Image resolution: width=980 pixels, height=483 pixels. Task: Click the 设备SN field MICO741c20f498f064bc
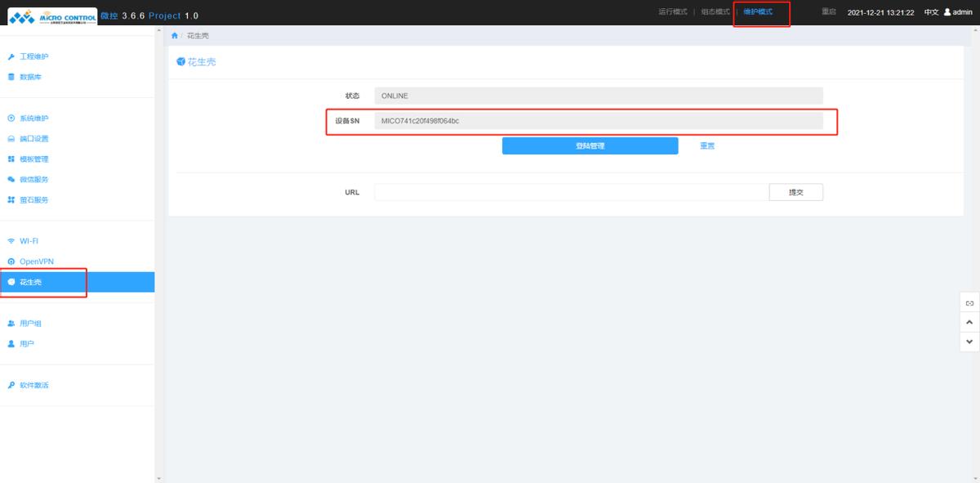click(x=599, y=121)
